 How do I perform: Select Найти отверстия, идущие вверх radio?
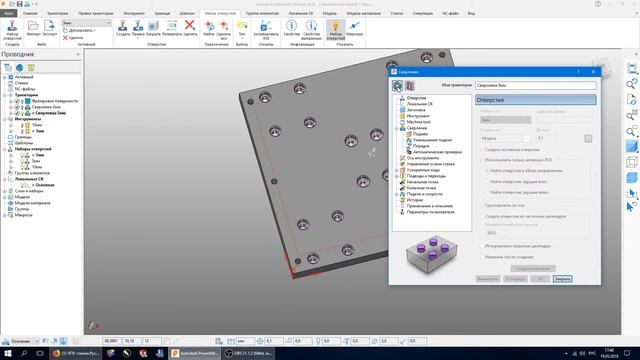tap(487, 192)
